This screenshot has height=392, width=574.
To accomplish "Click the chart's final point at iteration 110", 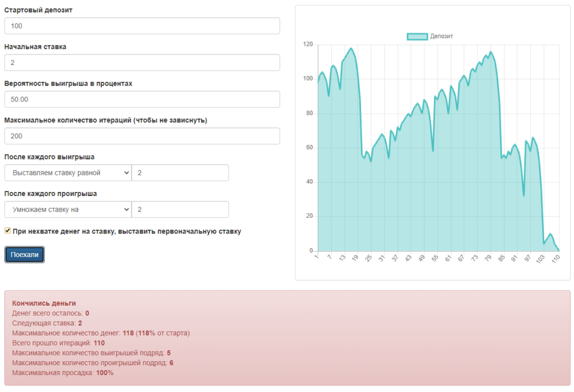I will pos(559,250).
